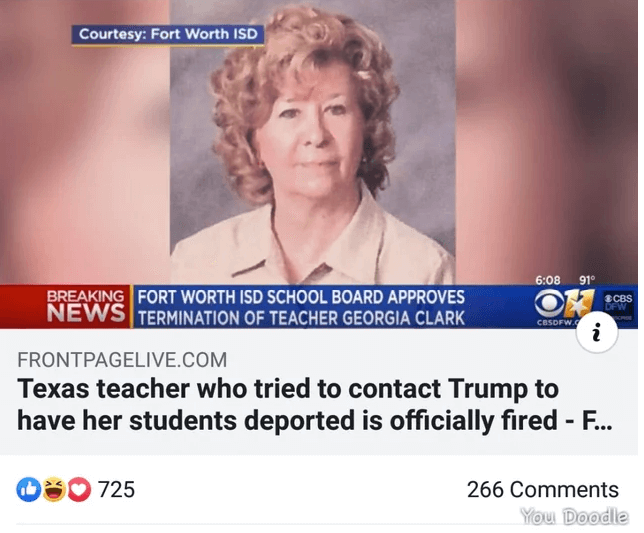Open the article info i button
This screenshot has height=533, width=644.
pyautogui.click(x=597, y=332)
